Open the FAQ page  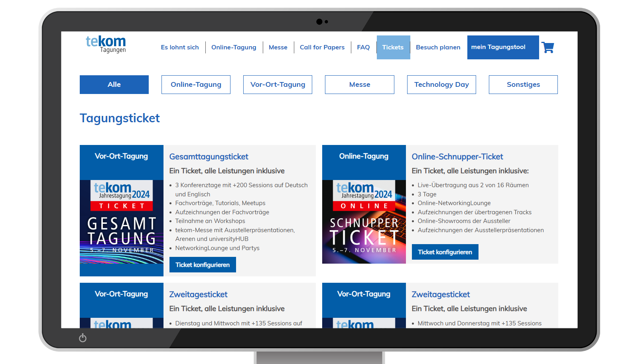tap(363, 47)
